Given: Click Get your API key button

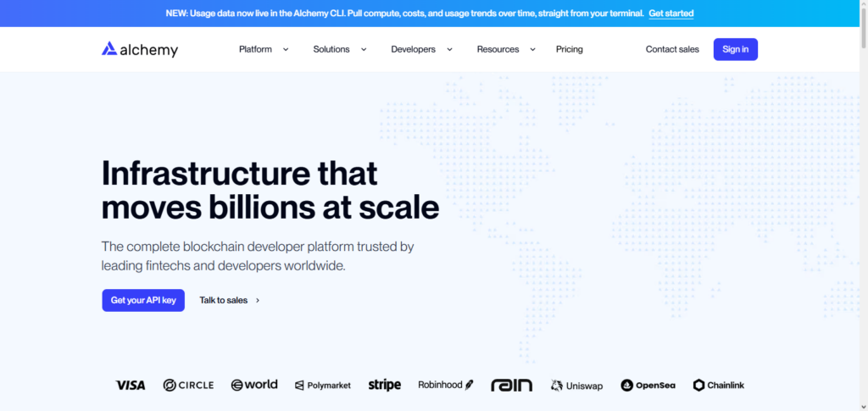Looking at the screenshot, I should pos(143,300).
